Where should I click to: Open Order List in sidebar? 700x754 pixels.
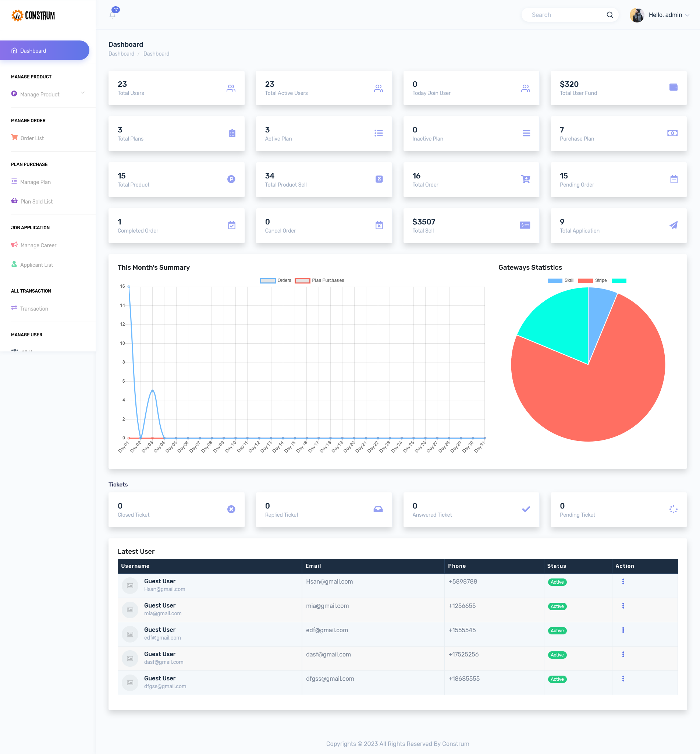(32, 138)
